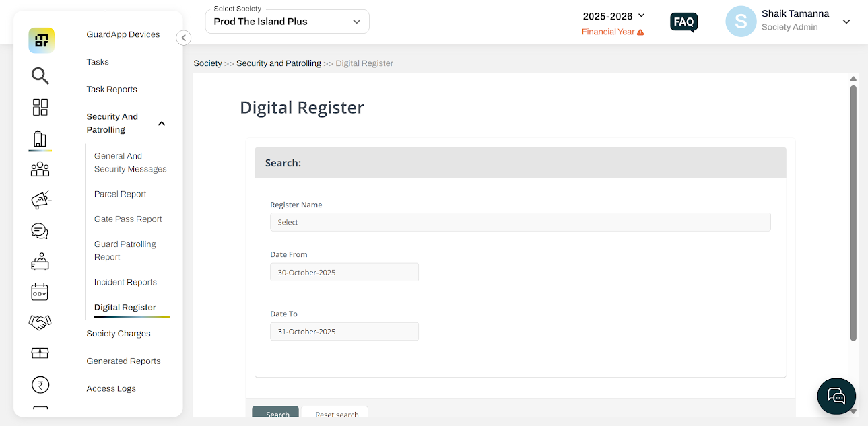The width and height of the screenshot is (868, 426).
Task: Select the building society icon
Action: (40, 139)
